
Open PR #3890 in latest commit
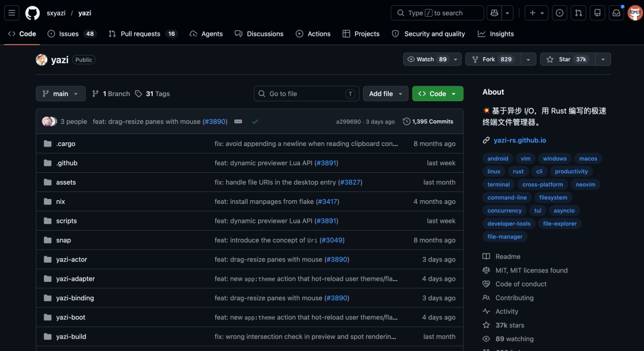point(215,122)
